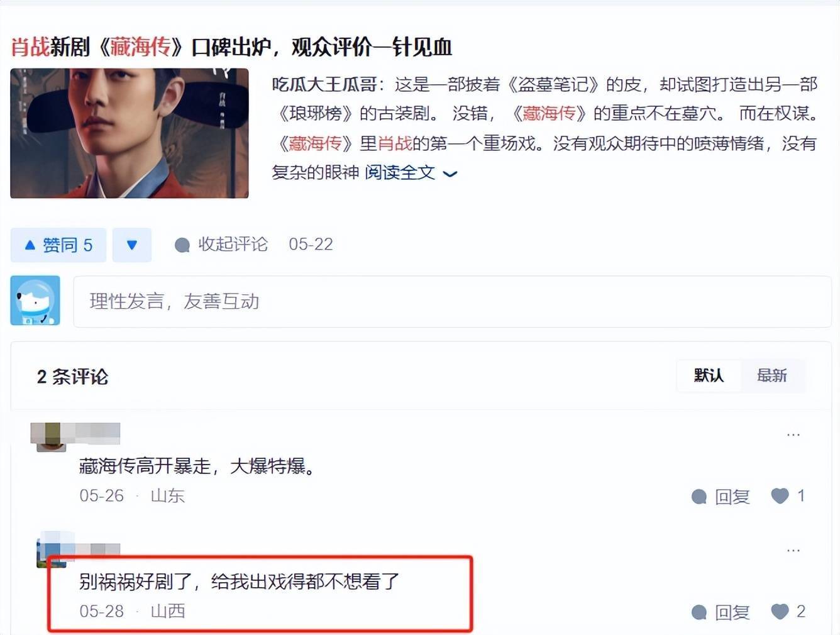Reply to the 别祸祸好剧了 comment
Screen dimensions: 840x635
click(x=721, y=612)
